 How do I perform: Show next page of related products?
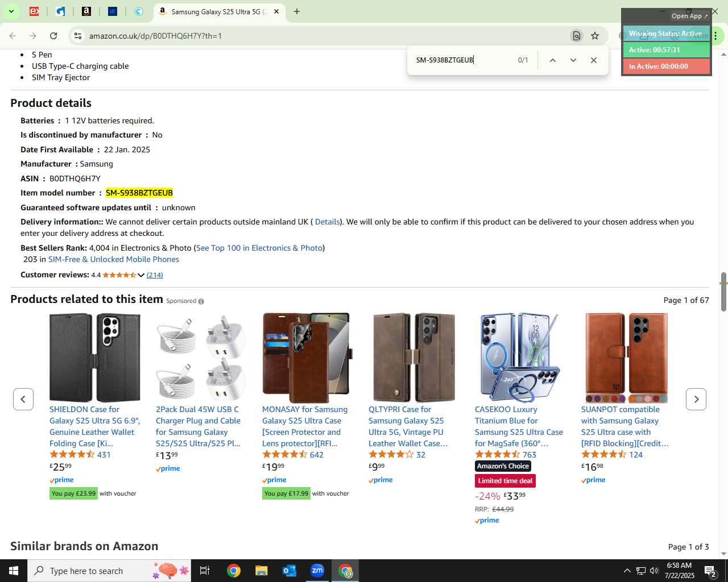pyautogui.click(x=696, y=399)
